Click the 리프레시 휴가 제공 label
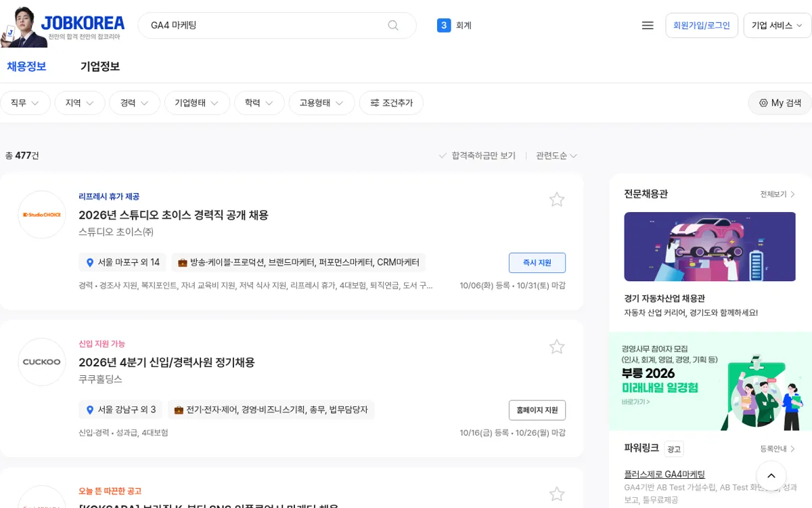The image size is (812, 508). pyautogui.click(x=109, y=196)
